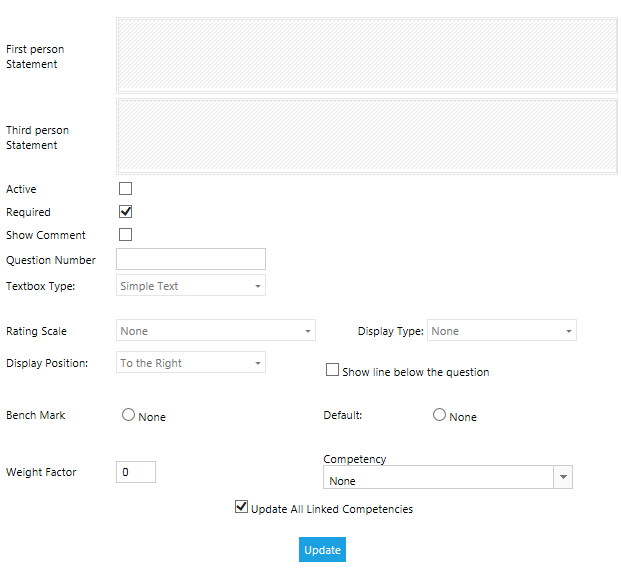
Task: Toggle the Show Comment checkbox
Action: (125, 235)
